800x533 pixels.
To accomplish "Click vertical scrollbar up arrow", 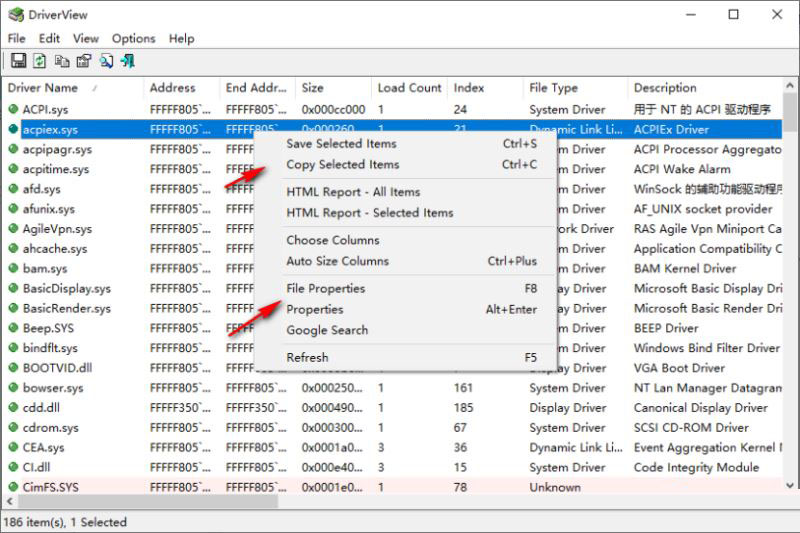I will [790, 86].
